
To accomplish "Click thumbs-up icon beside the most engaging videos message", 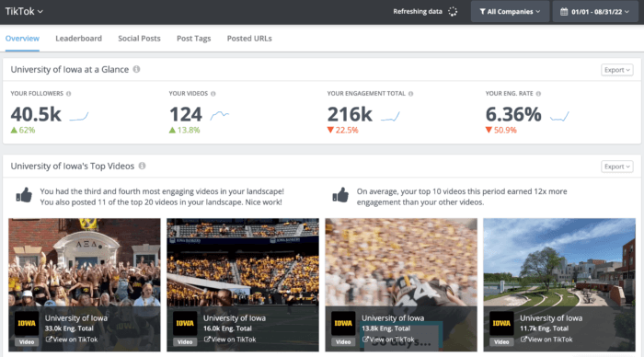I will tap(24, 195).
